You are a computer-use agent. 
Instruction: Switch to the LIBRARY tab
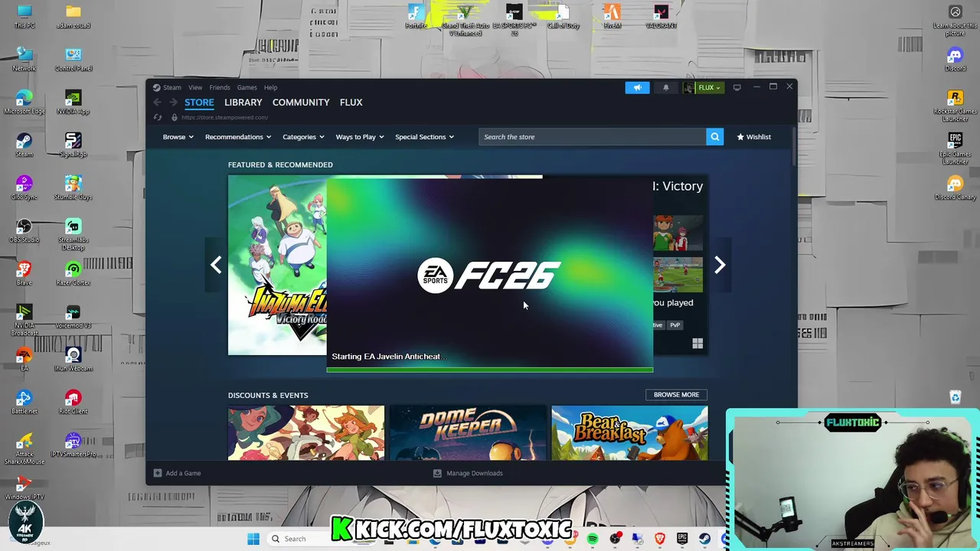[243, 103]
